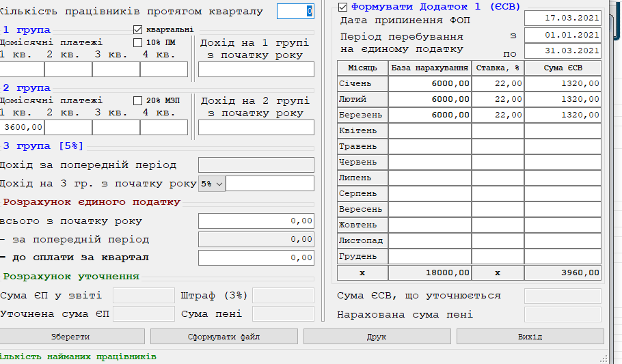622x364 pixels.
Task: Open the 5% tax rate dropdown
Action: 212,184
